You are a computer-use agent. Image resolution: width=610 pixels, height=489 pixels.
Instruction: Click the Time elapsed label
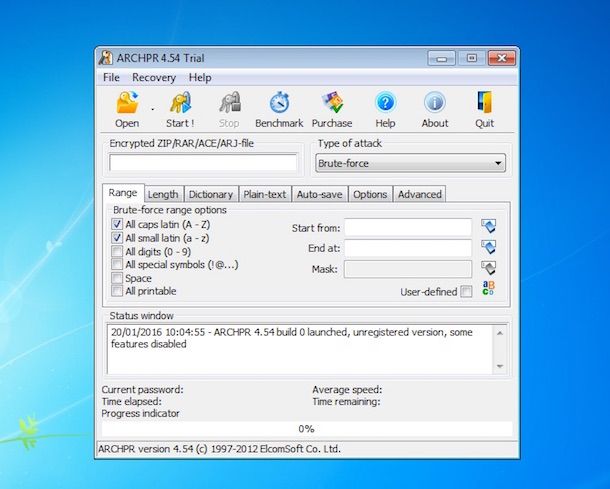(131, 401)
